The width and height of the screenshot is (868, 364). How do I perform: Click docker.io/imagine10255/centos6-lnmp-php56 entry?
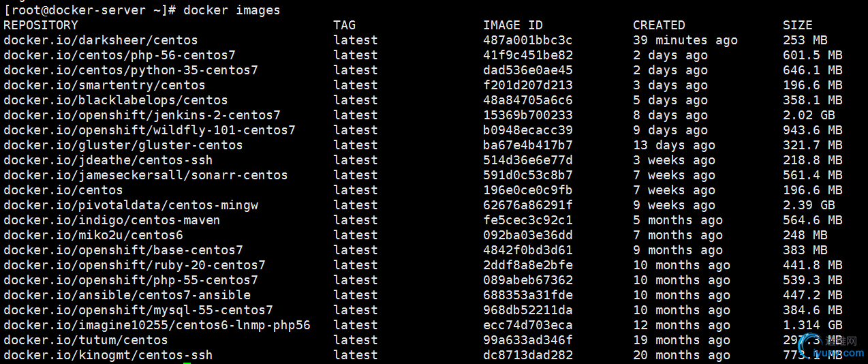tap(157, 325)
